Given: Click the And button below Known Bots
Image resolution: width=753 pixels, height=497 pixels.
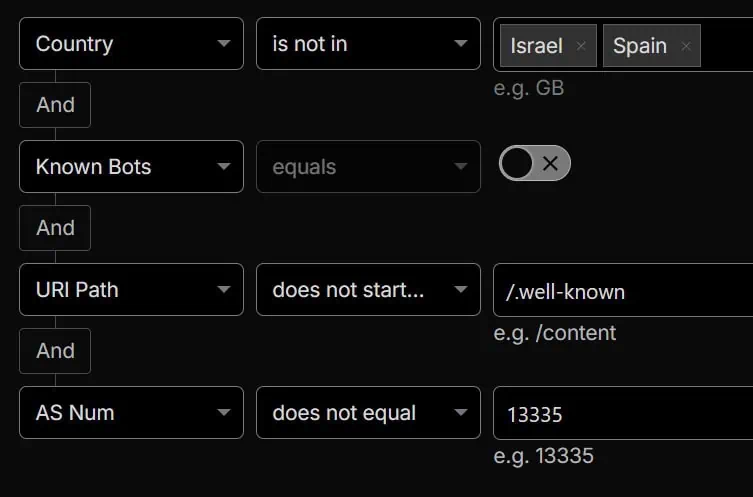Looking at the screenshot, I should click(55, 228).
